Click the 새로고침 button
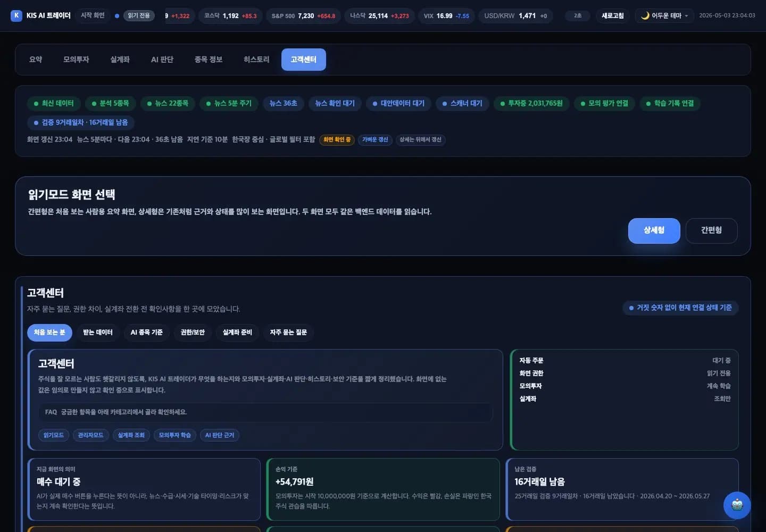Image resolution: width=766 pixels, height=532 pixels. click(x=612, y=15)
